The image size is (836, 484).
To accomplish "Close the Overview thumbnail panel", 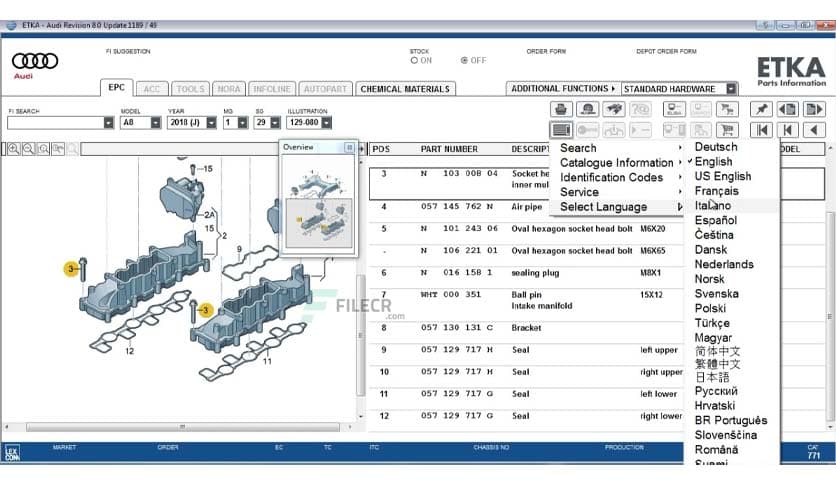I will 349,147.
